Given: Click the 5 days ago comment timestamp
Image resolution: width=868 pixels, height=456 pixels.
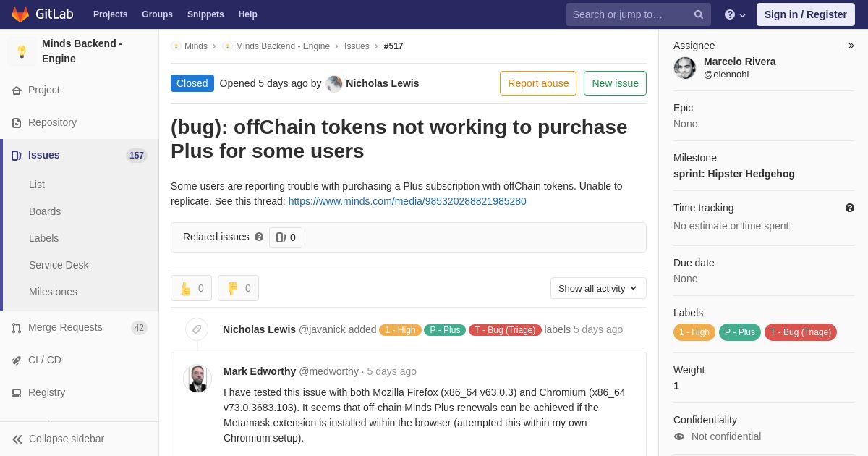Looking at the screenshot, I should [391, 371].
